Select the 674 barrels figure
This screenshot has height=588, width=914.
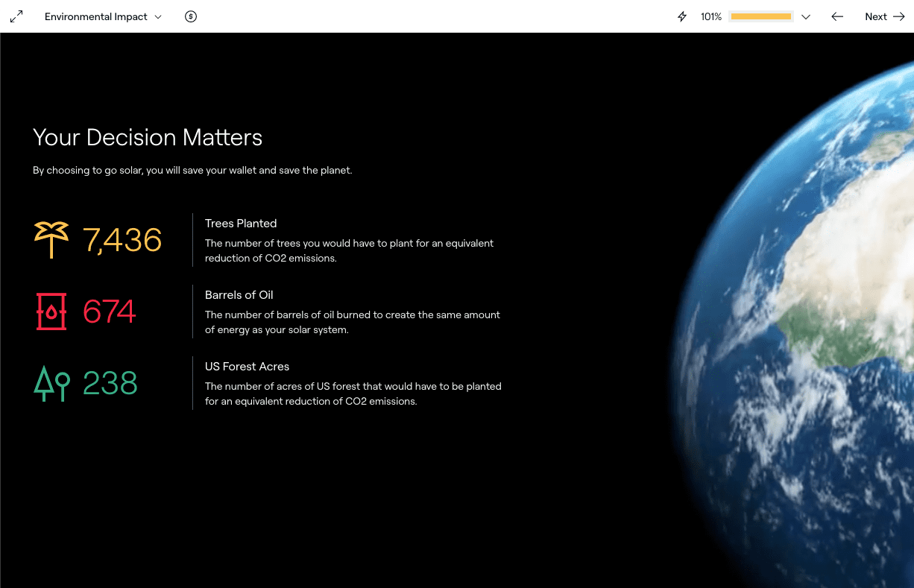(x=110, y=312)
